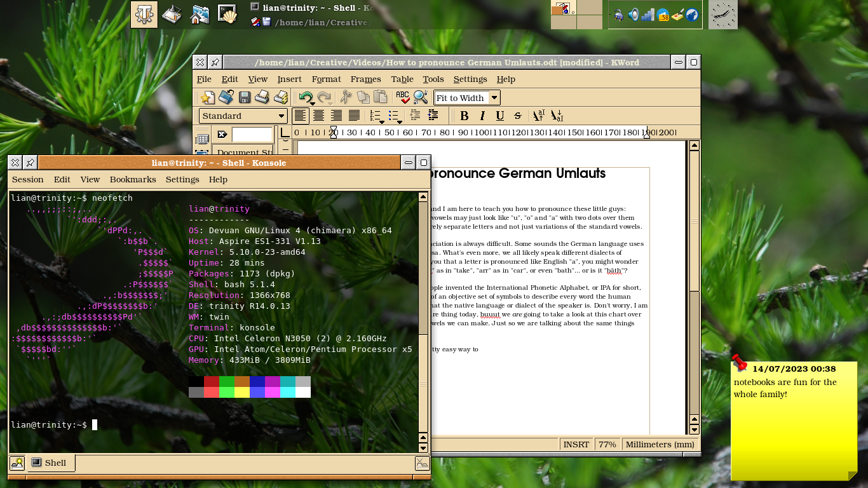
Task: Center align the paragraph
Action: [x=319, y=116]
